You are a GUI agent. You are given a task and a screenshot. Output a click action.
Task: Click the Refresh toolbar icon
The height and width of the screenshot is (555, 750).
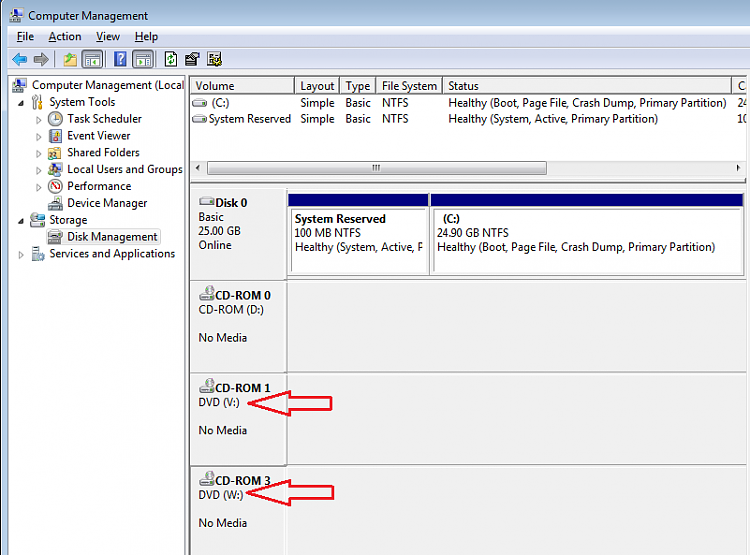tap(171, 59)
